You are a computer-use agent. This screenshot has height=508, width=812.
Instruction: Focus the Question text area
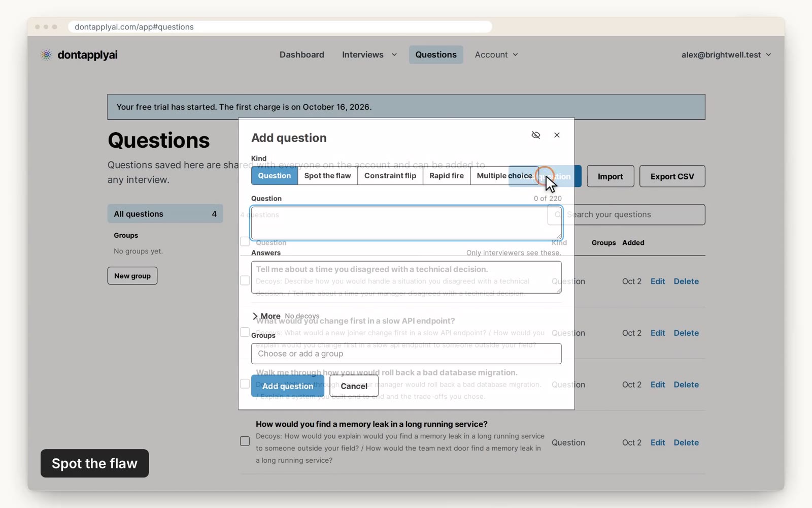click(406, 223)
